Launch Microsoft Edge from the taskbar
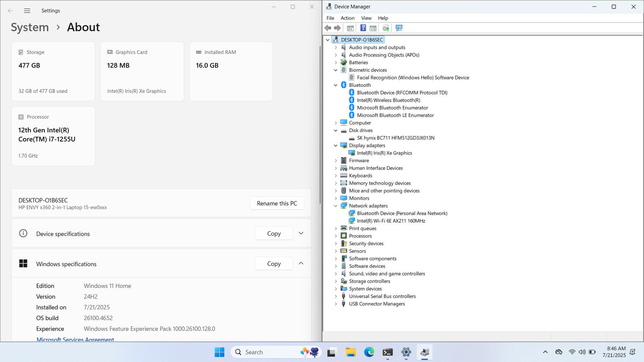Screen dimensions: 644x362 pyautogui.click(x=369, y=352)
